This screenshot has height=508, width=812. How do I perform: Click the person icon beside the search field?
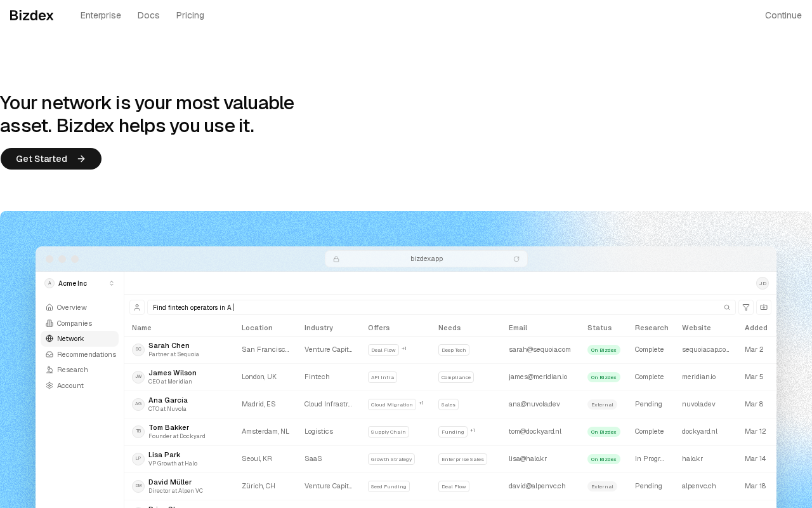point(137,307)
